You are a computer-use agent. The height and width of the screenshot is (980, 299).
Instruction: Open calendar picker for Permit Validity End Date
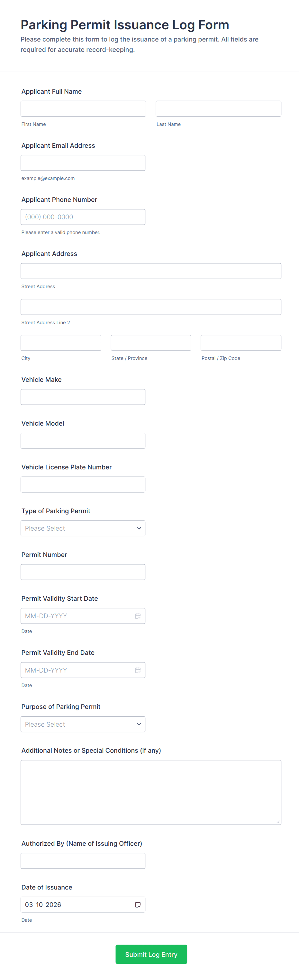coord(138,670)
